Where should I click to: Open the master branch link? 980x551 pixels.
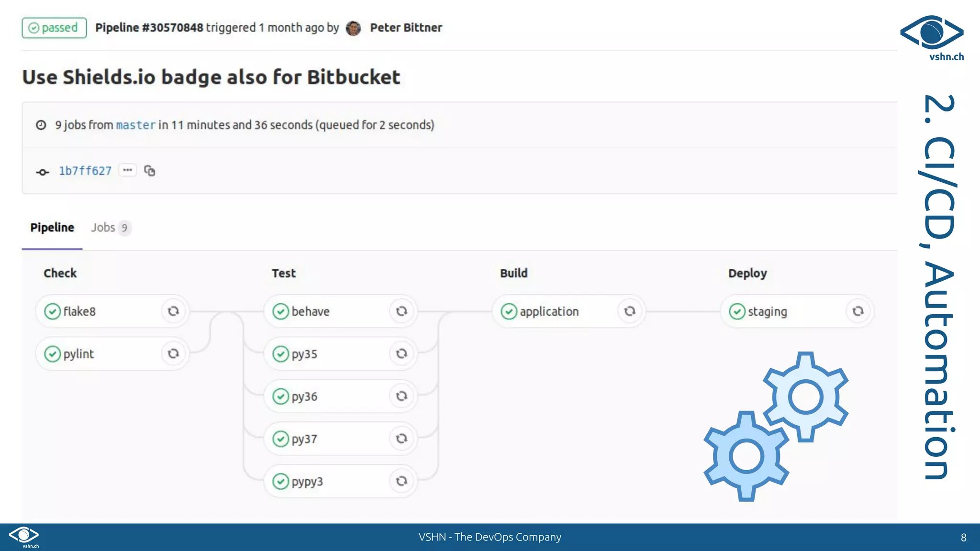135,125
